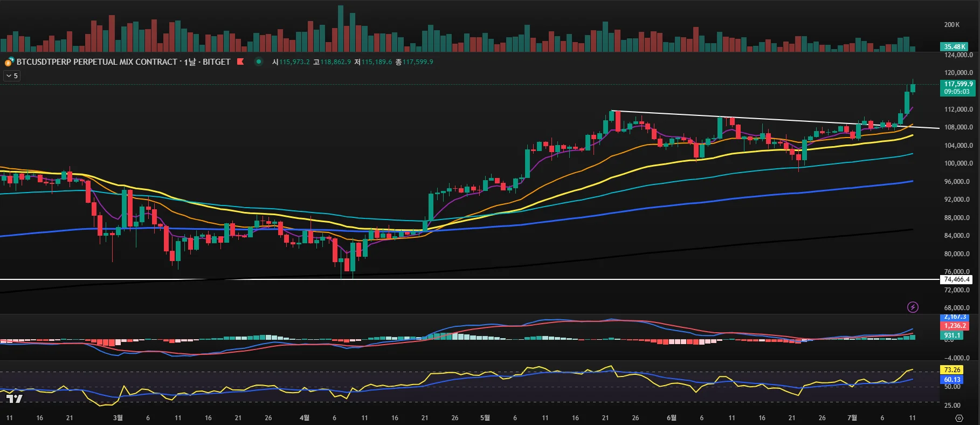Click the blue RSI average value 60.13

952,380
